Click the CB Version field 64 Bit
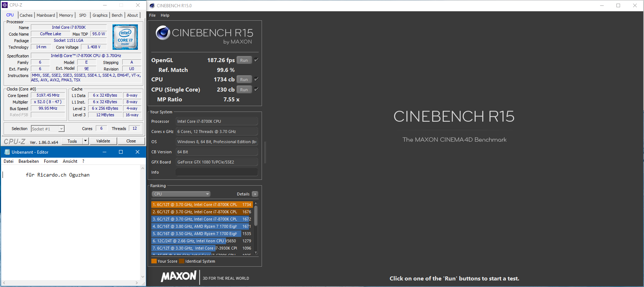This screenshot has width=644, height=287. [217, 152]
